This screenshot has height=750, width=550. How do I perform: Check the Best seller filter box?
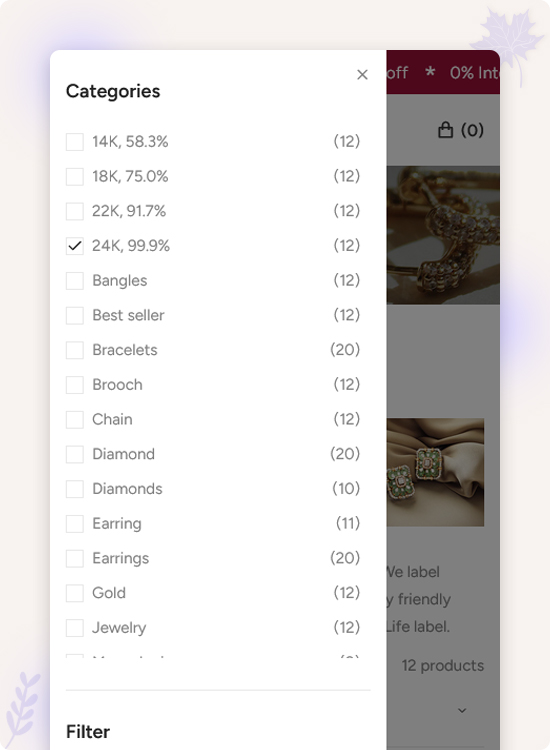[x=75, y=315]
